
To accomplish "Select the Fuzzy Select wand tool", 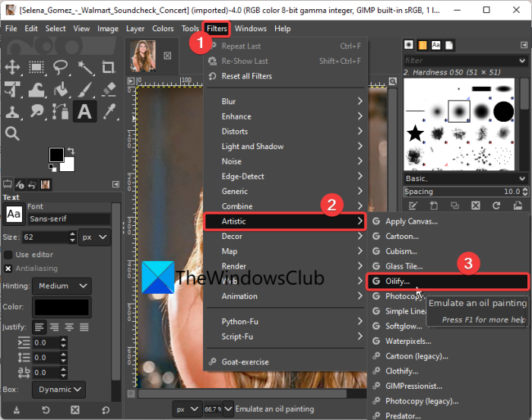I will 85,67.
